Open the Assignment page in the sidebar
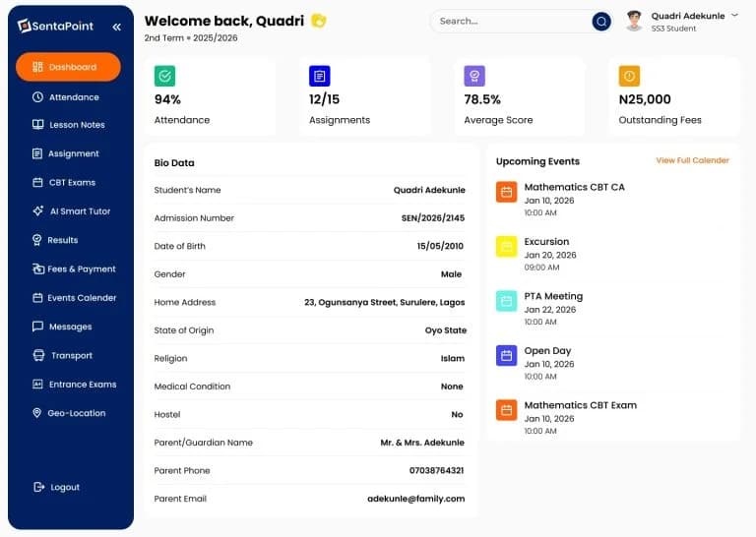Screen dimensions: 756x537 coord(66,153)
